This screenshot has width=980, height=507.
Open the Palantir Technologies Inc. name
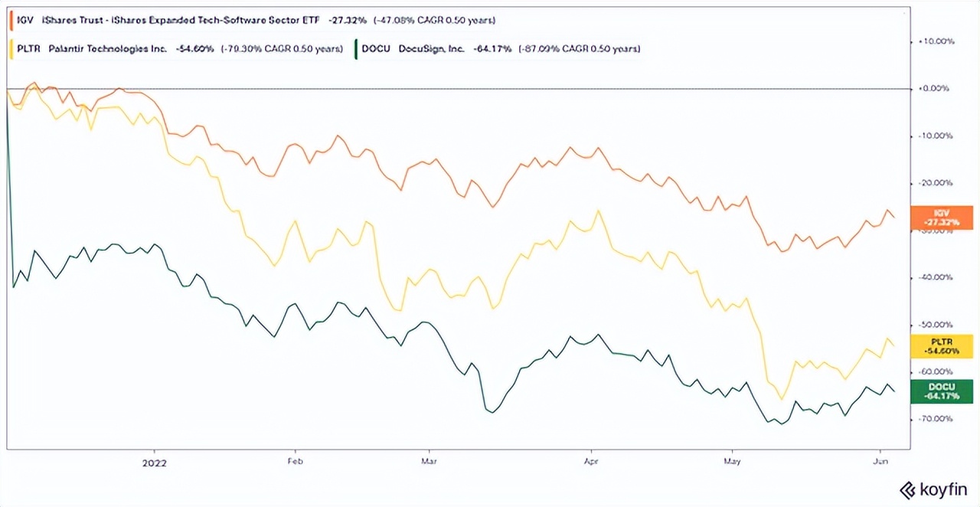pos(107,49)
